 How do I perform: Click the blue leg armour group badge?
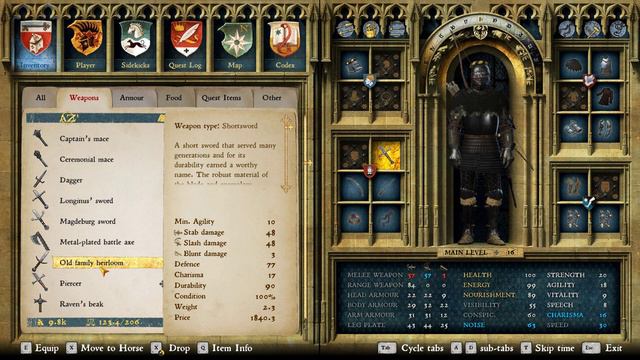point(589,202)
